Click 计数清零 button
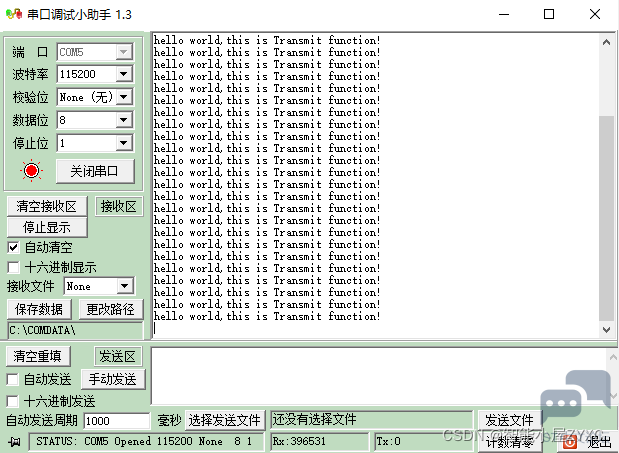This screenshot has width=619, height=453. 510,442
